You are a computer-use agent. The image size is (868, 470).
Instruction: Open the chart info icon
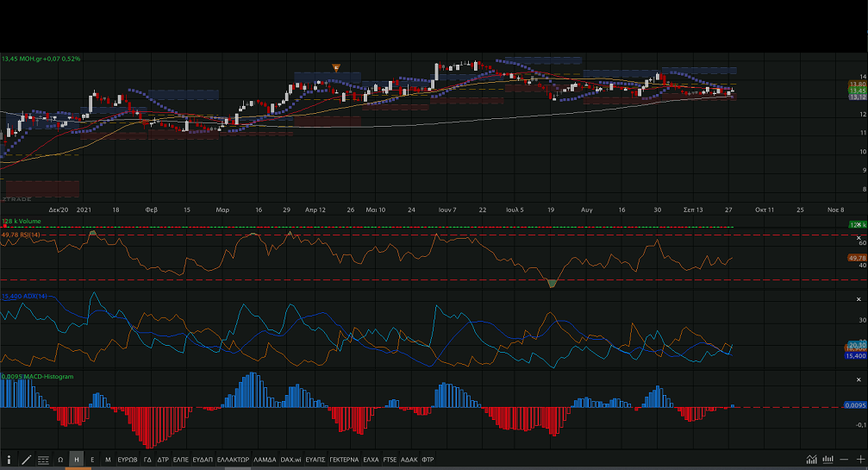click(x=9, y=460)
